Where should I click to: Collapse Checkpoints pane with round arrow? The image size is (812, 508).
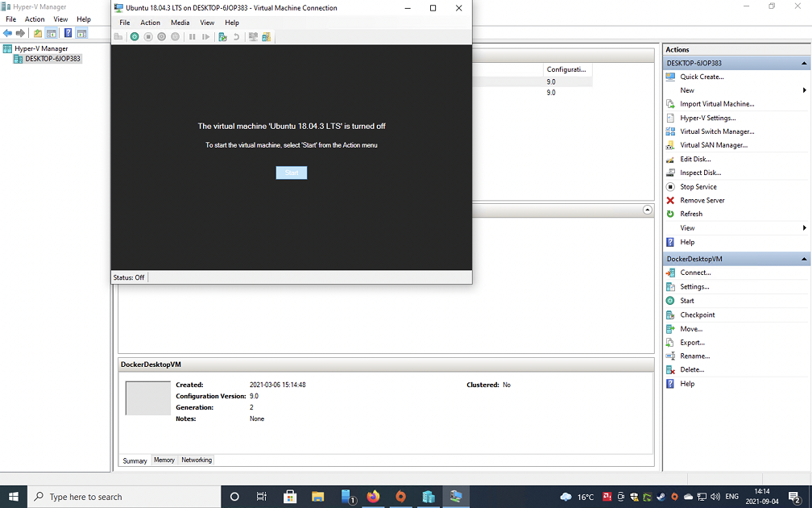pyautogui.click(x=648, y=210)
